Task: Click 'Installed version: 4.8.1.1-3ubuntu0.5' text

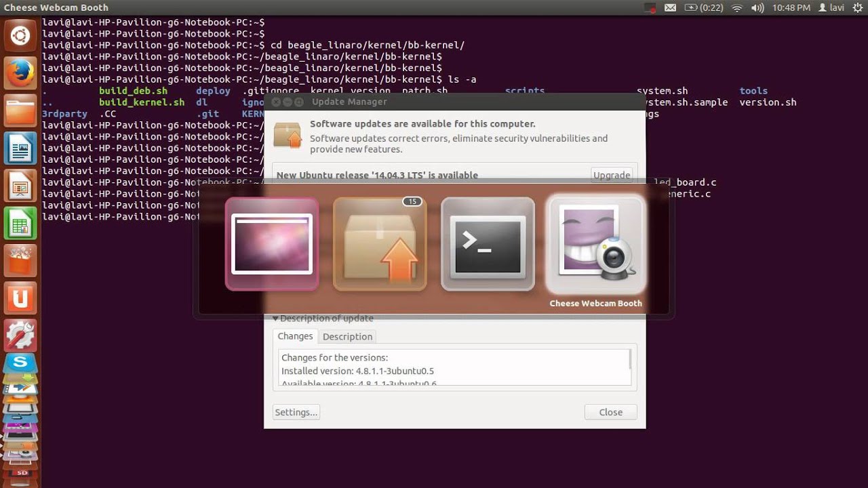Action: (357, 371)
